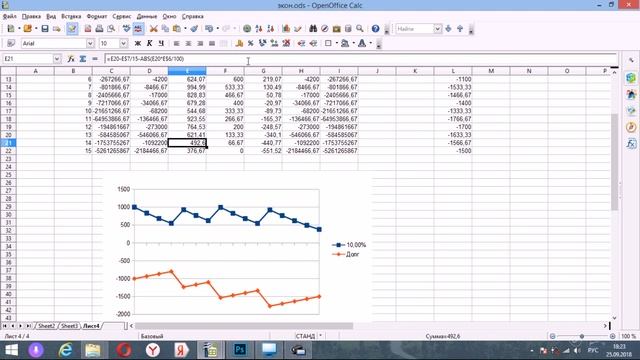Image resolution: width=640 pixels, height=360 pixels.
Task: Run the Spelling check icon
Action: (127, 29)
